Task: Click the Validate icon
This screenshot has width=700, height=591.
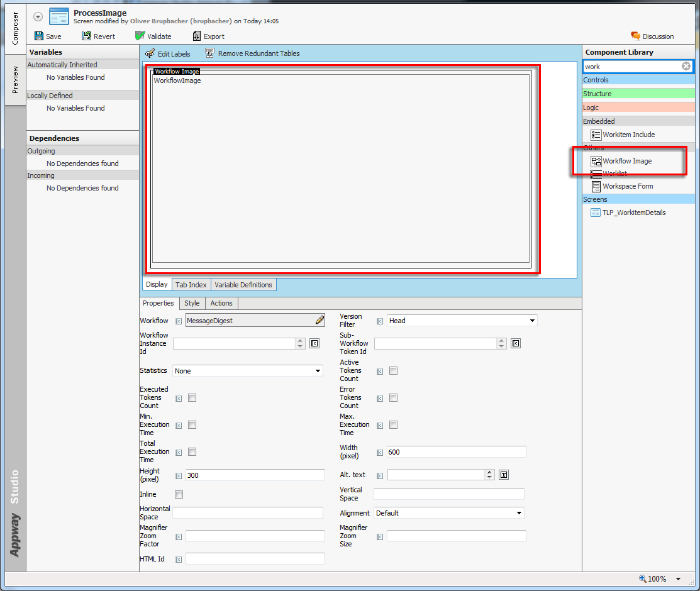Action: (140, 36)
